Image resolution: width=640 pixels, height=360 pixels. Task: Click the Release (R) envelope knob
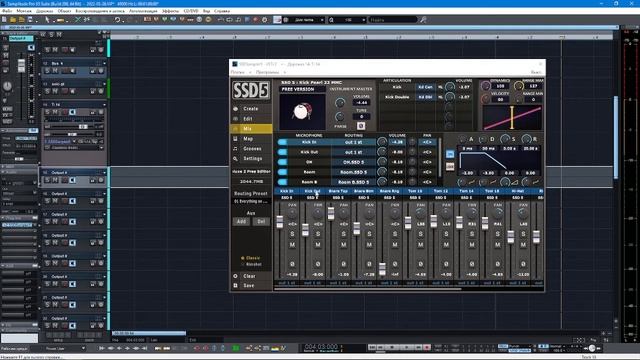pyautogui.click(x=526, y=139)
